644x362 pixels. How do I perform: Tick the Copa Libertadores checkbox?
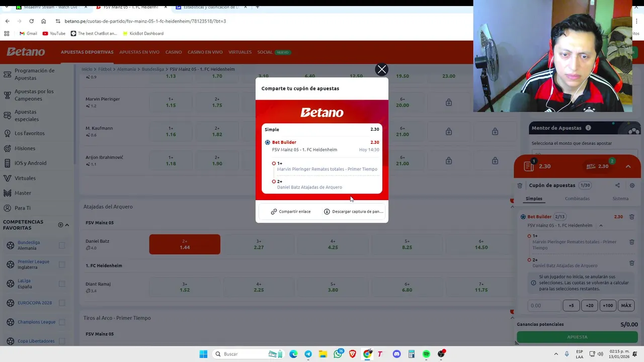click(62, 341)
